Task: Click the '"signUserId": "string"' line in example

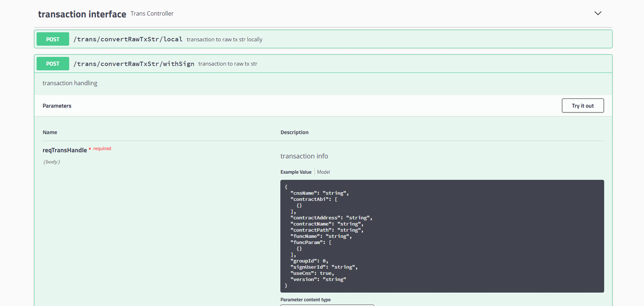Action: point(324,267)
